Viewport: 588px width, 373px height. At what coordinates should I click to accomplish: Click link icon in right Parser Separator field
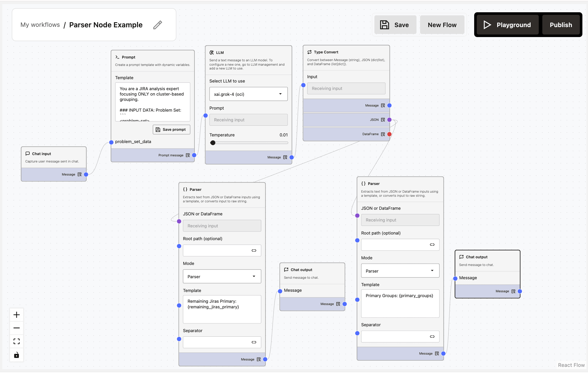point(432,336)
